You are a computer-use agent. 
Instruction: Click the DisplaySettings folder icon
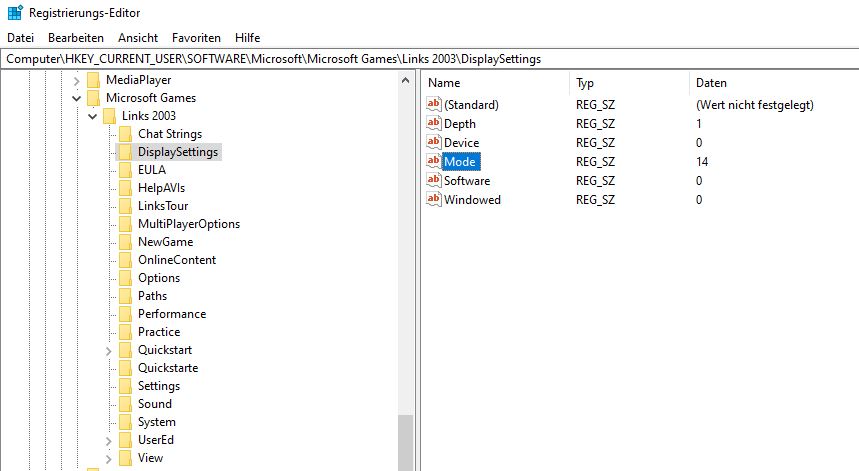tap(125, 152)
